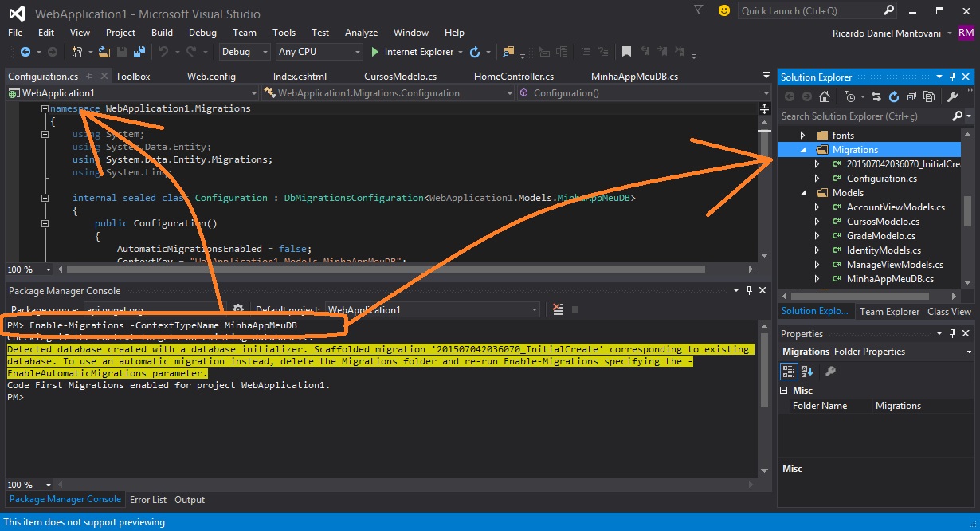The image size is (980, 531).
Task: Click the Refresh icon in Solution Explorer
Action: [894, 96]
